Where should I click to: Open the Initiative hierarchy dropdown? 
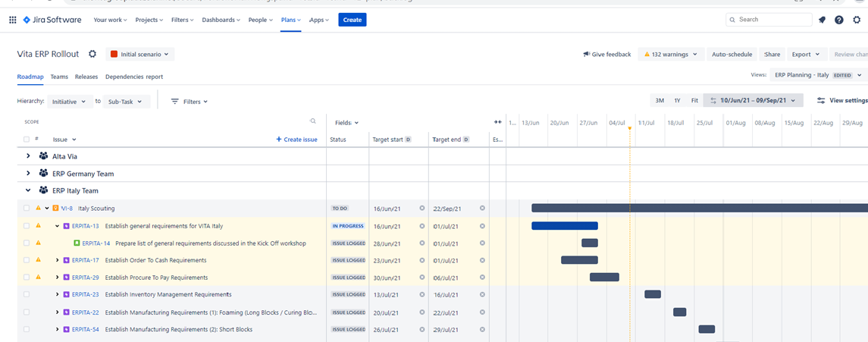point(70,102)
